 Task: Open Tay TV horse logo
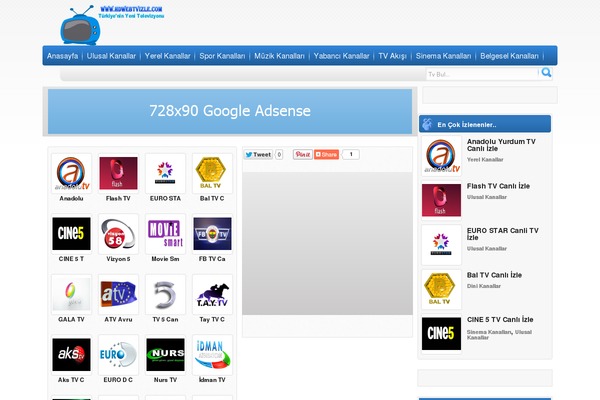click(212, 294)
